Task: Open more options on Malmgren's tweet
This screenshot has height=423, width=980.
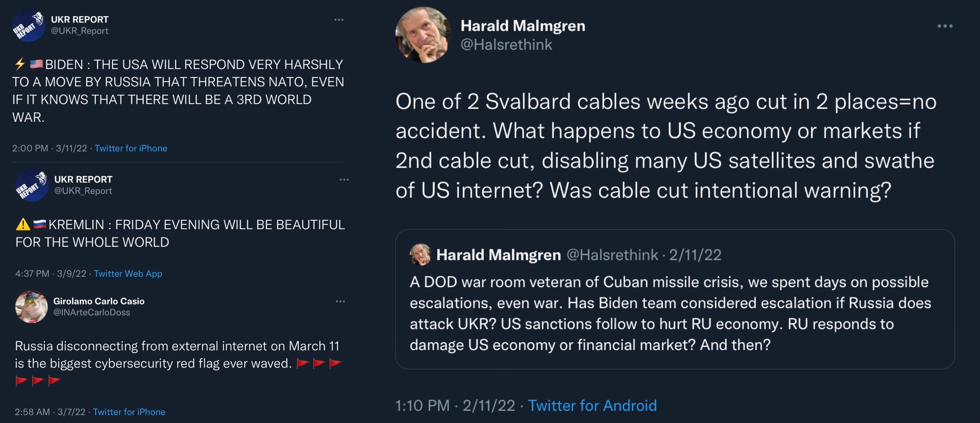Action: point(945,26)
